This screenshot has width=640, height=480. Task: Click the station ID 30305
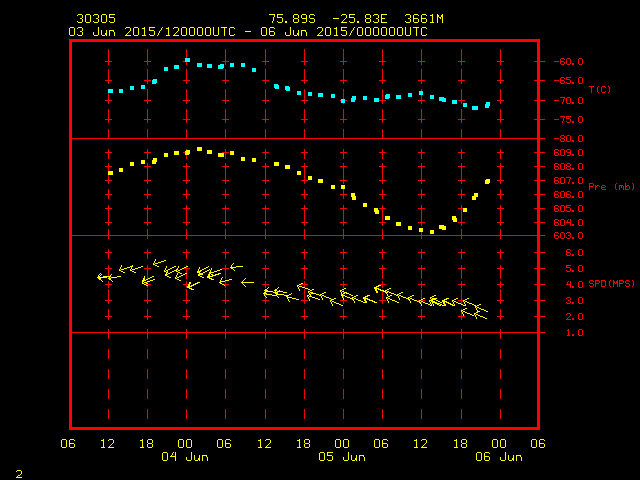96,19
